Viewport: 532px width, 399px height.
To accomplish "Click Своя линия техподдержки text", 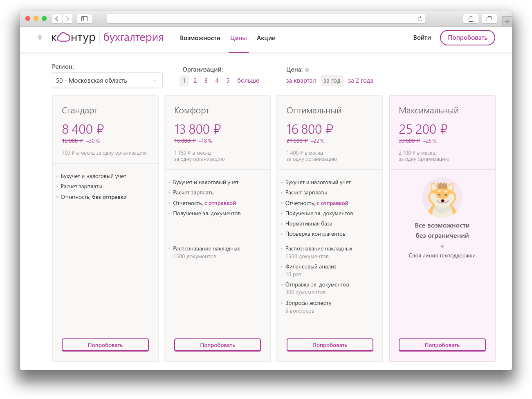I will point(442,256).
